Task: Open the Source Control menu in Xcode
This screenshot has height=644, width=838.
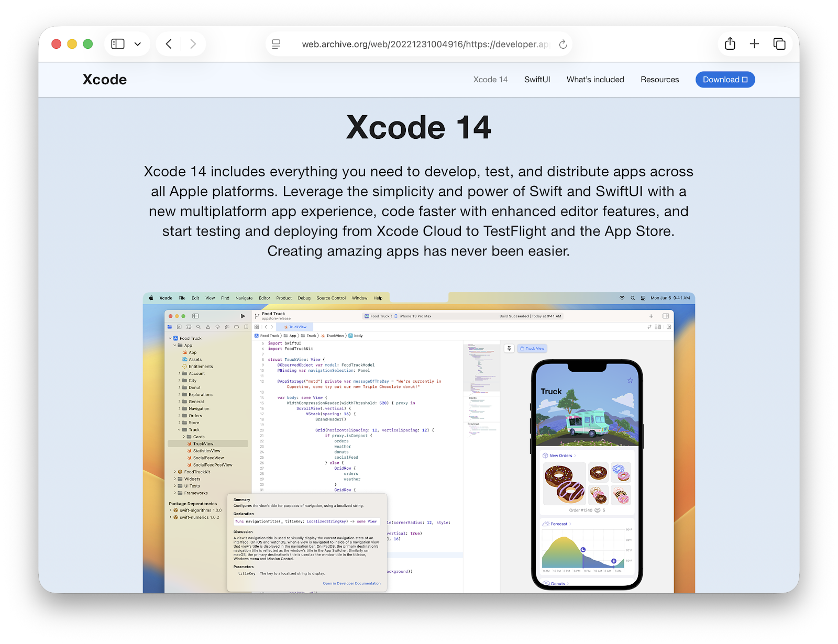Action: (331, 298)
